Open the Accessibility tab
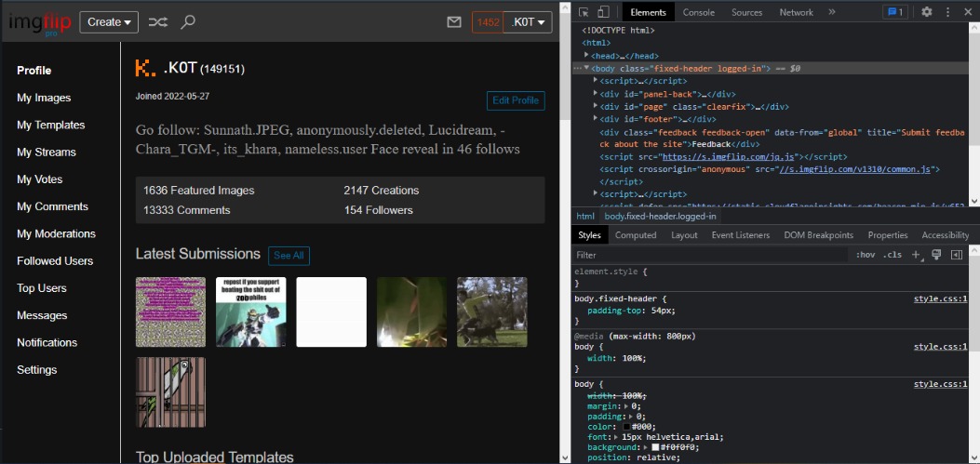The width and height of the screenshot is (980, 464). [945, 235]
